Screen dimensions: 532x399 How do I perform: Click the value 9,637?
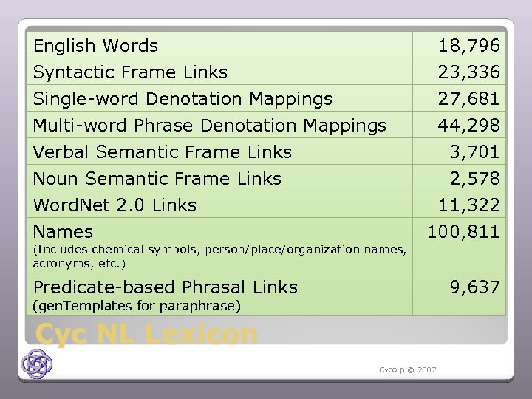pyautogui.click(x=474, y=287)
